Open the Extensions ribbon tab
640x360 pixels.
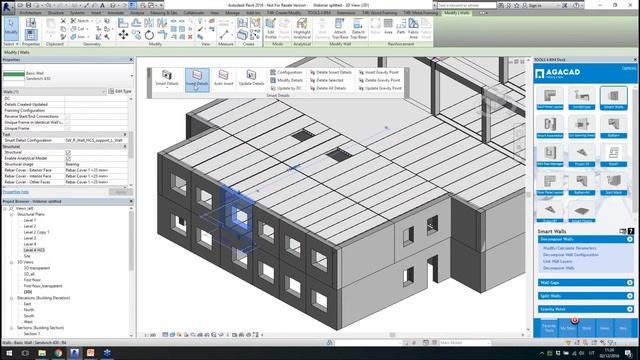pyautogui.click(x=346, y=13)
